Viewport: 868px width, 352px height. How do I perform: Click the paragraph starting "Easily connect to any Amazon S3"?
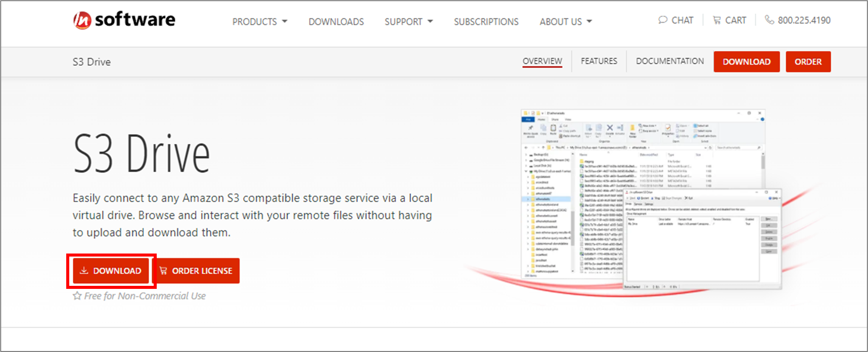[252, 215]
